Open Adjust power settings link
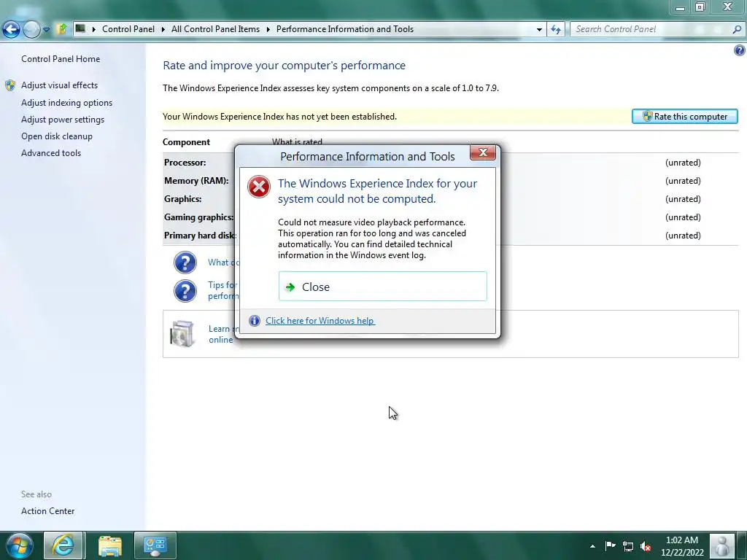 click(63, 120)
